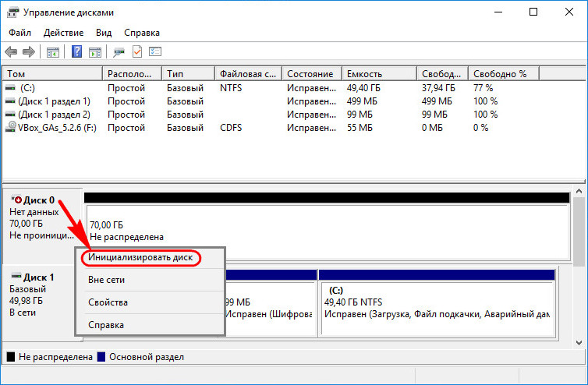
Task: Click the В сети status under Диск 1
Action: [x=23, y=313]
